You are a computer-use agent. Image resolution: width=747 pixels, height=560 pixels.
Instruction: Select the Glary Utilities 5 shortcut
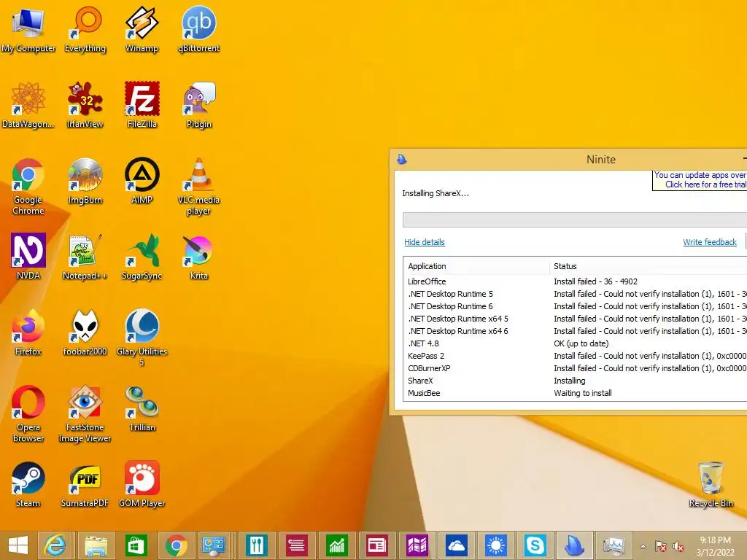pyautogui.click(x=142, y=338)
